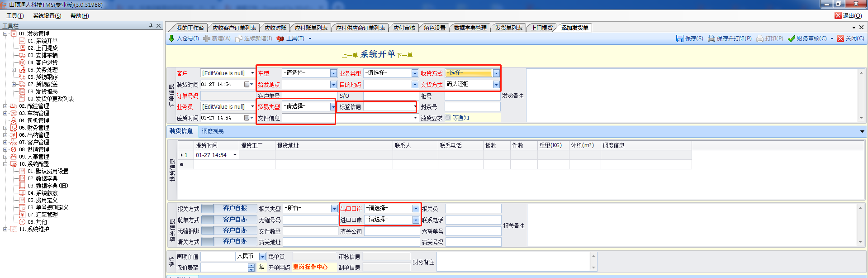Open 系统开单 in the sidebar tree

(47, 41)
